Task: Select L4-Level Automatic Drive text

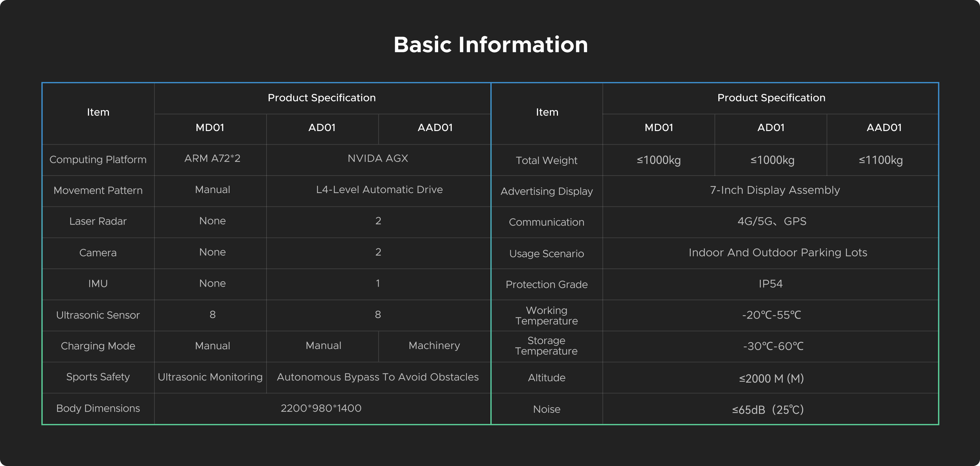Action: (x=379, y=190)
